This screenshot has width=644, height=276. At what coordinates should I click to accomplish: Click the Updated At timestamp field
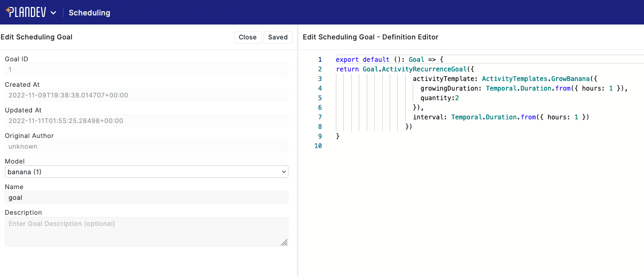coord(147,120)
